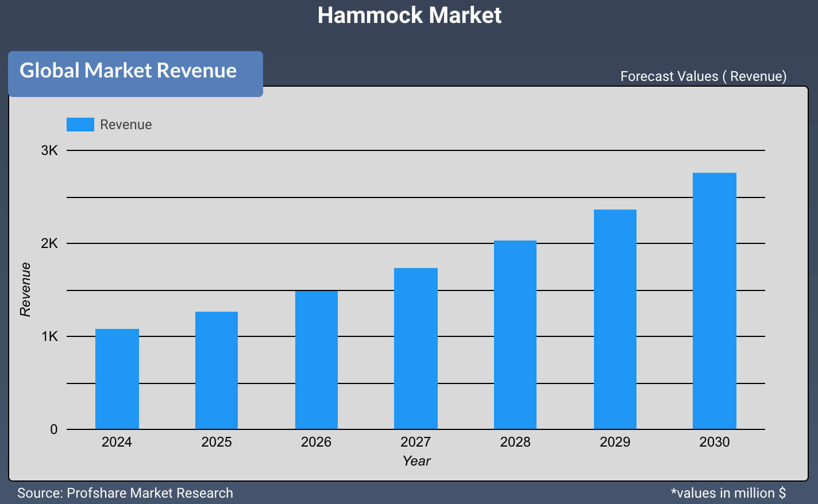818x504 pixels.
Task: Select the 2029 revenue bar
Action: point(615,319)
